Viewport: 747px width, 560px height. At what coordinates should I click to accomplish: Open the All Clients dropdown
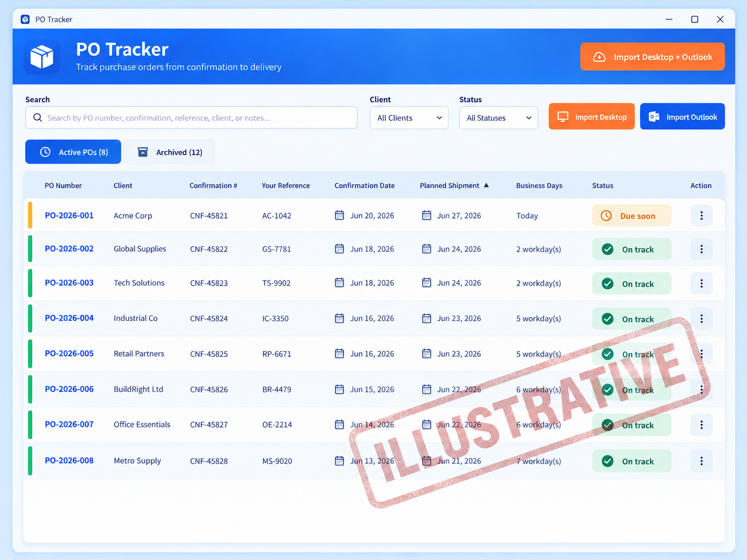[409, 118]
